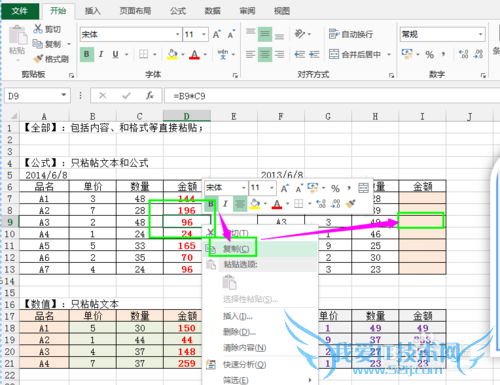
Task: Click 合并后居中 merge and center button
Action: click(x=355, y=54)
